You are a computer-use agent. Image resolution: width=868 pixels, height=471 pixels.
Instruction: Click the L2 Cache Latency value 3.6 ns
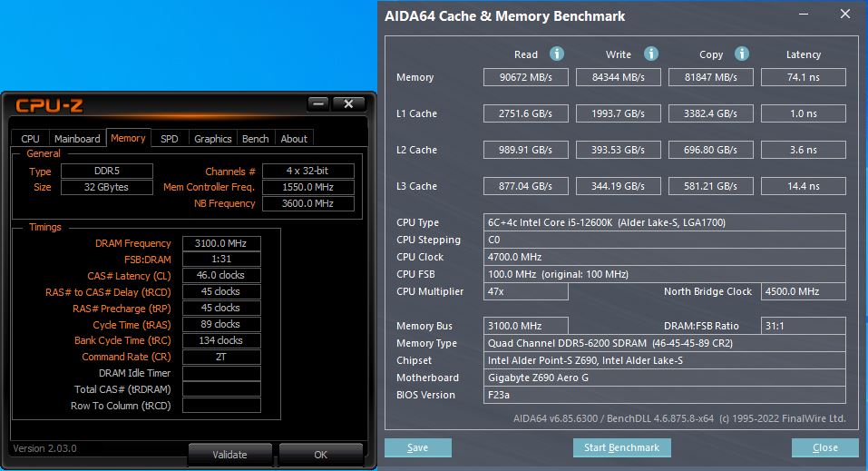804,150
